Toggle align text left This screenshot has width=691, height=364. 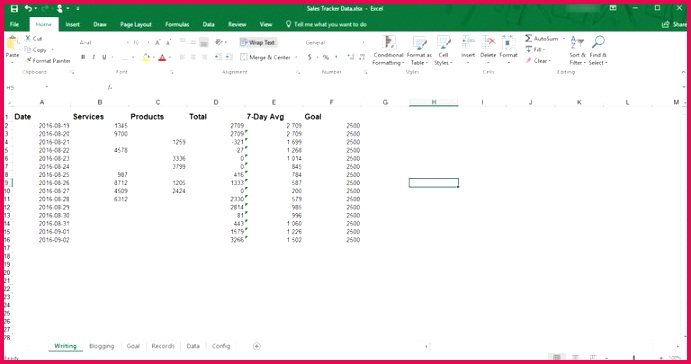point(182,57)
